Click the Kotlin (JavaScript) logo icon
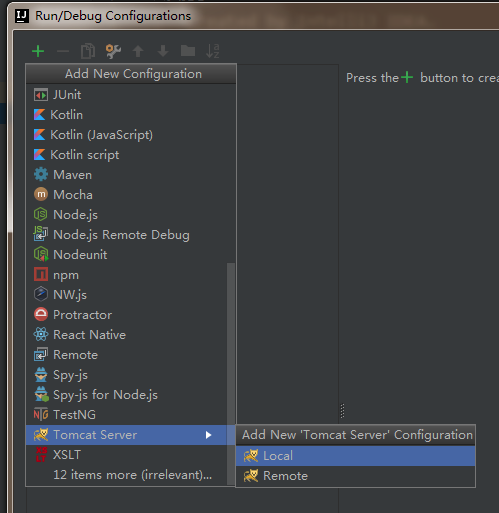 39,135
